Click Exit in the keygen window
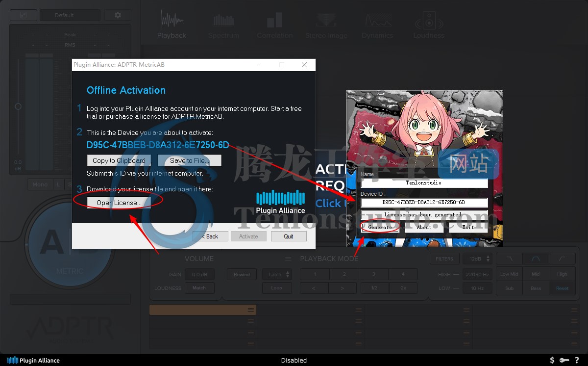 468,227
